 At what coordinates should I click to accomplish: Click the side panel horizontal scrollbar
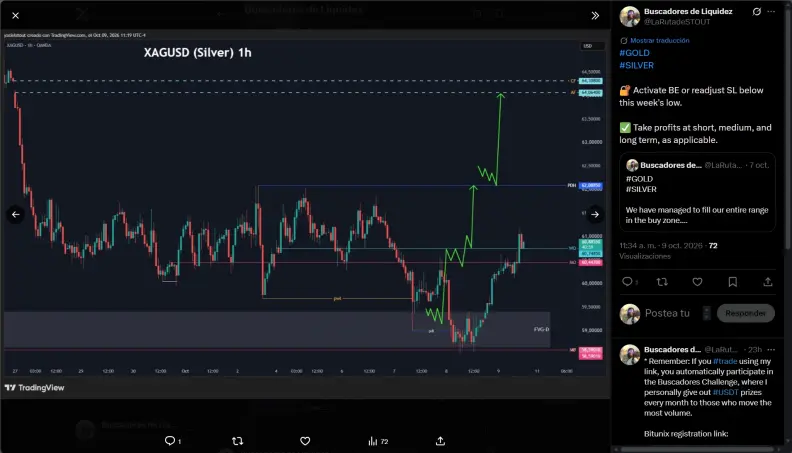coord(697,449)
